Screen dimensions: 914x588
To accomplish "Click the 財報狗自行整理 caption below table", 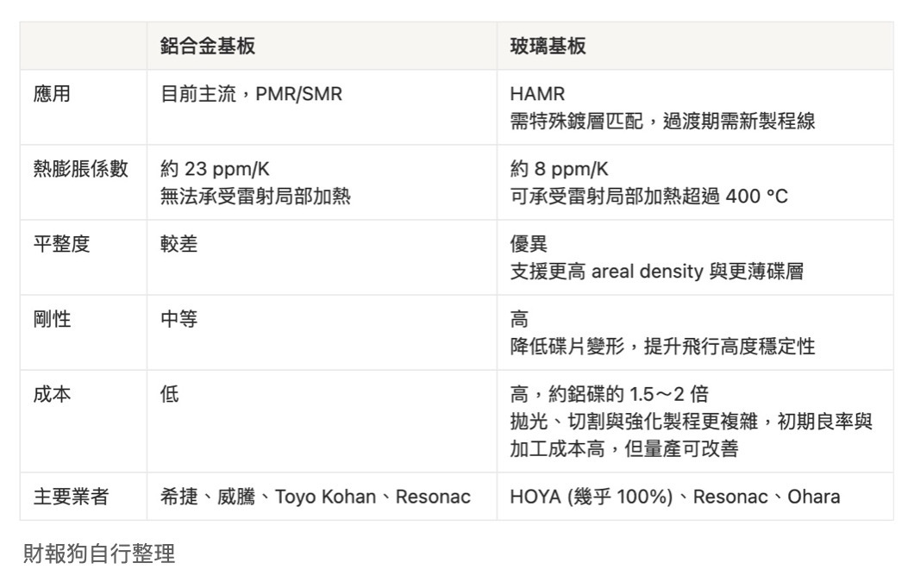I will pos(98,554).
